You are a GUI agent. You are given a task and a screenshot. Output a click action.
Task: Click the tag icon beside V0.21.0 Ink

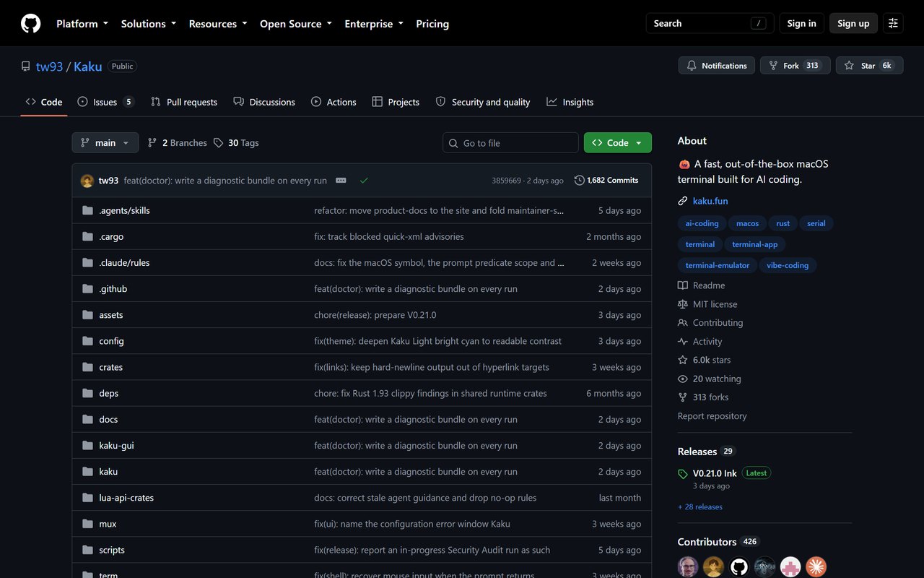683,474
